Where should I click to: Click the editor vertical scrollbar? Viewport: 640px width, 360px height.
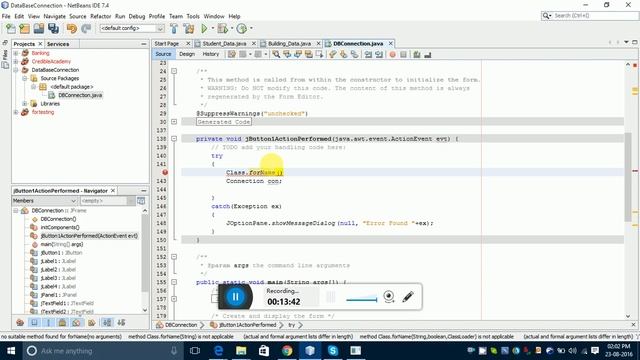(628, 176)
